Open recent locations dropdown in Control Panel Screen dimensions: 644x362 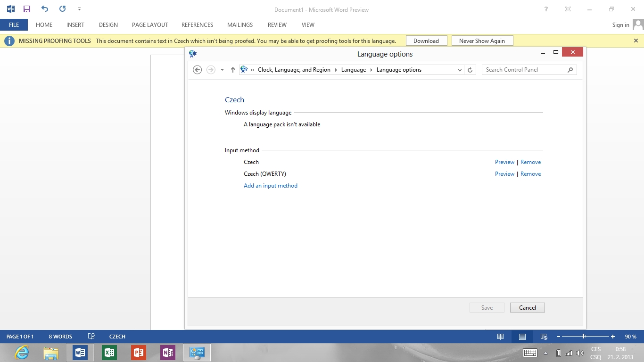[x=222, y=70]
